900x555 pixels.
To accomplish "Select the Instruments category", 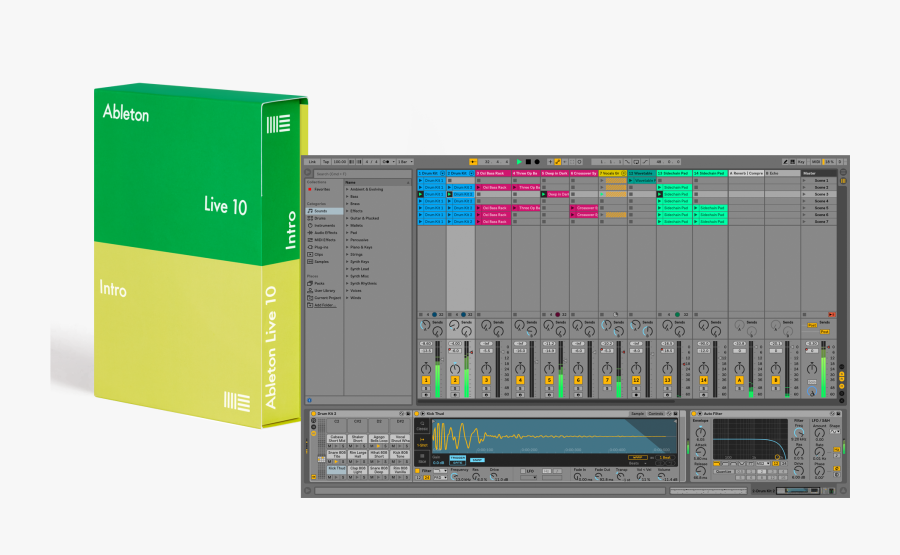I will [325, 226].
